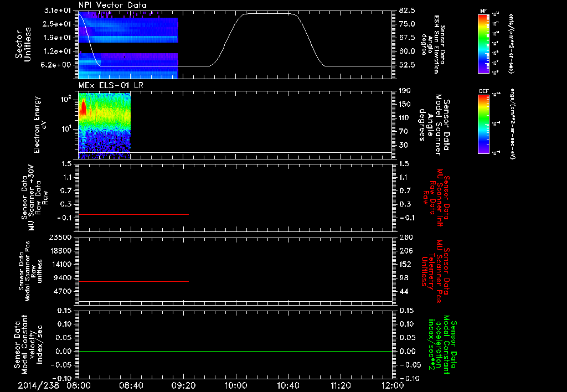
Task: Click the red line in Scanner Pos panel
Action: [133, 281]
